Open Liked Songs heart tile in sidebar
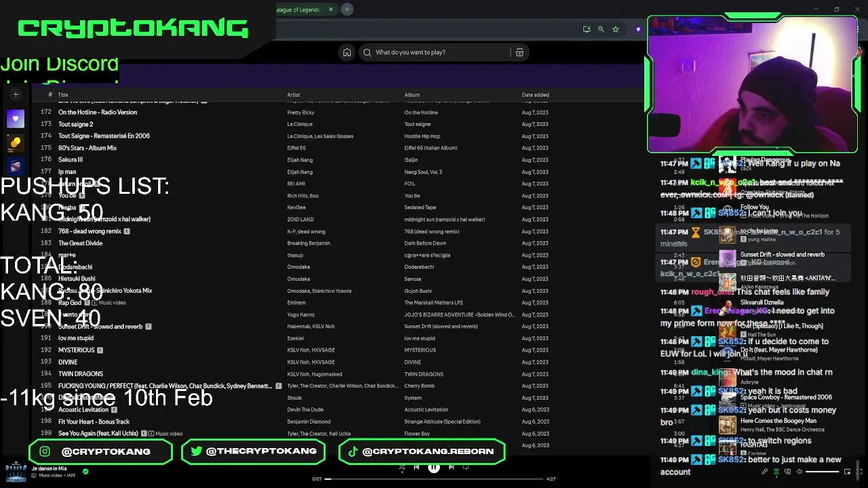This screenshot has height=488, width=868. point(16,119)
